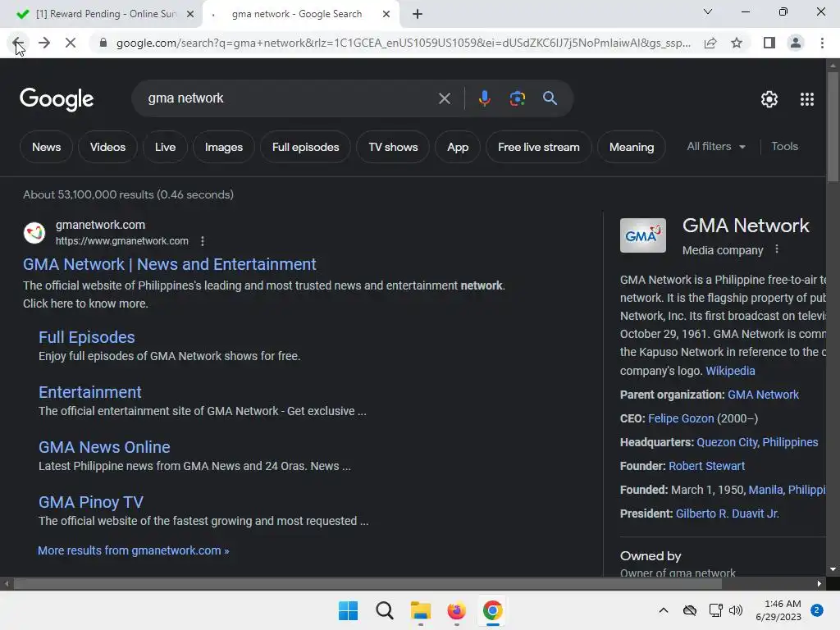Click Chrome icon in taskbar

(x=493, y=610)
